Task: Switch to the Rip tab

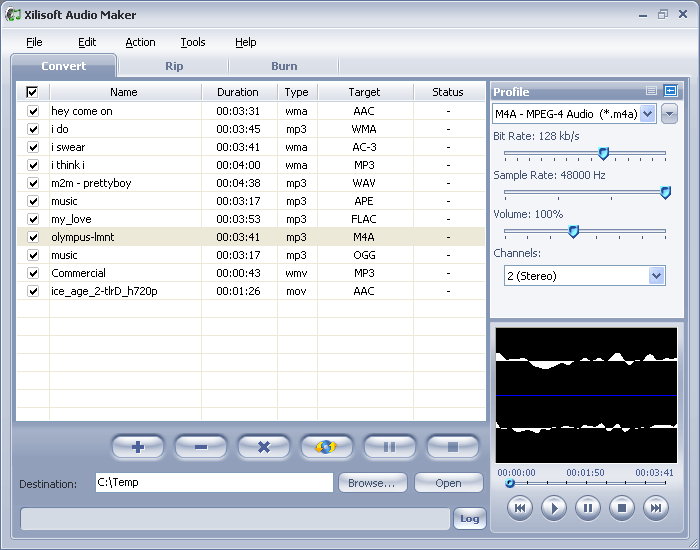Action: (174, 66)
